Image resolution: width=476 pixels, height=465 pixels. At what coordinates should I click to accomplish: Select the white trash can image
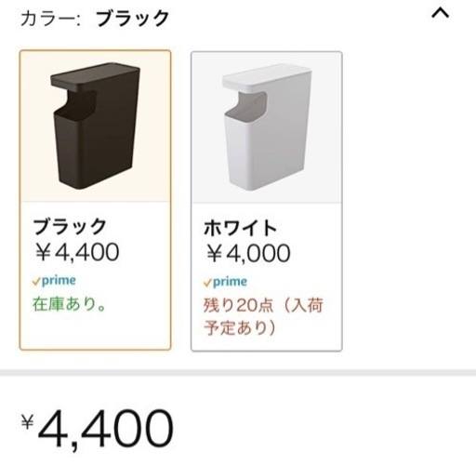267,127
